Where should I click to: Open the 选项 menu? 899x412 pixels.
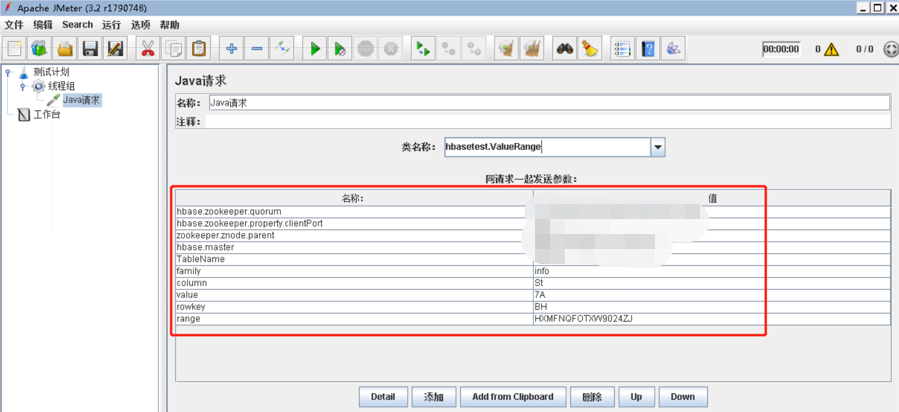coord(140,25)
